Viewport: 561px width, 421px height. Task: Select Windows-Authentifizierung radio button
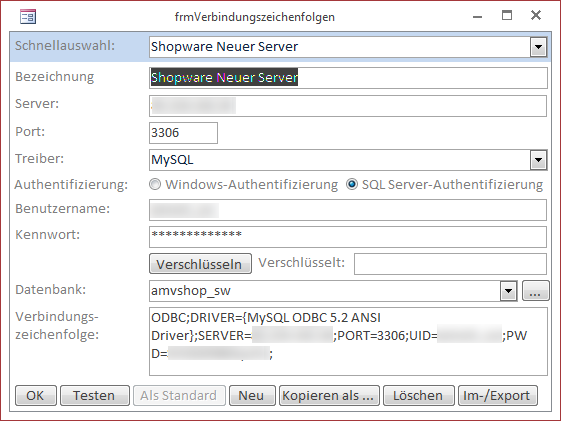coord(155,185)
